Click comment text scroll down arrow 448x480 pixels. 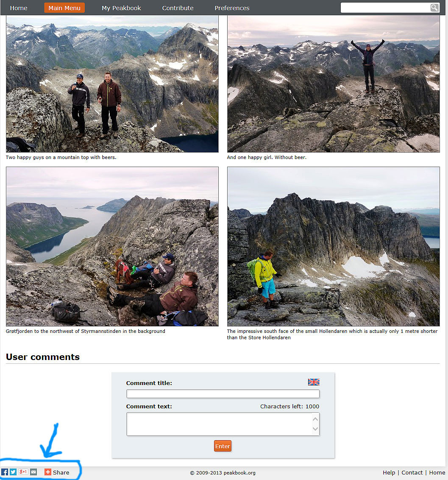point(315,429)
